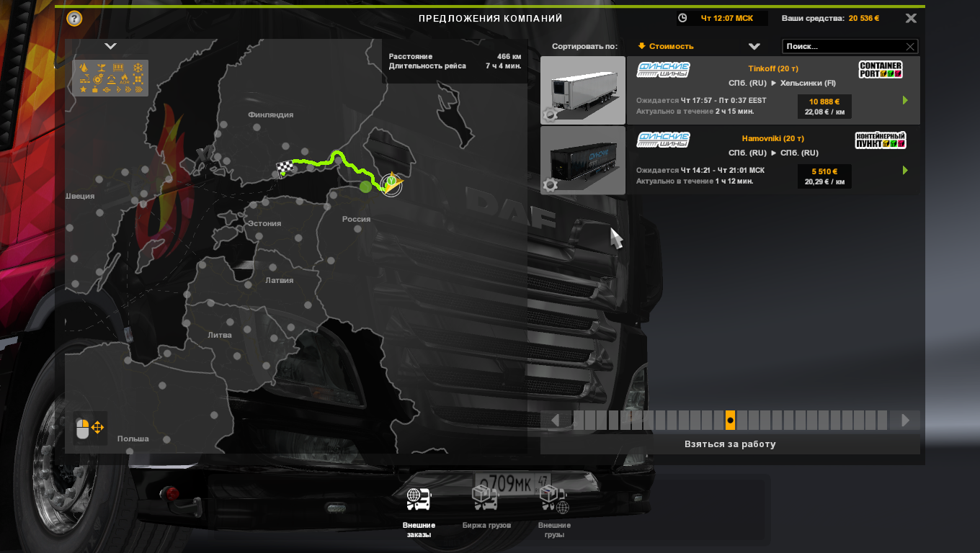Close the company offers window
Viewport: 980px width, 553px height.
coord(911,19)
